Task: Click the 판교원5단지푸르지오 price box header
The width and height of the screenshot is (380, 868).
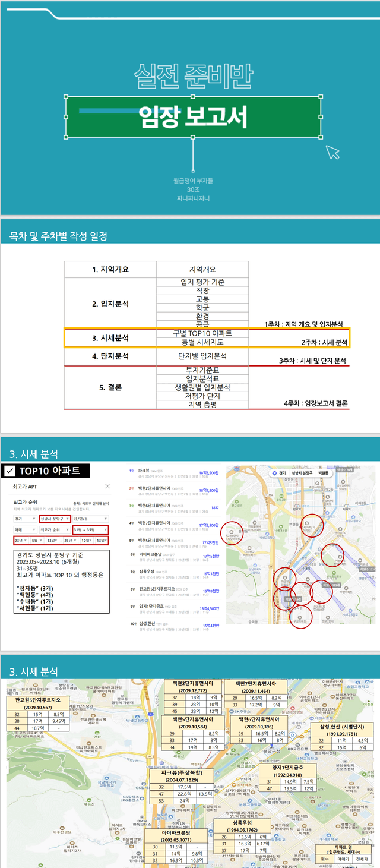Action: 37,703
